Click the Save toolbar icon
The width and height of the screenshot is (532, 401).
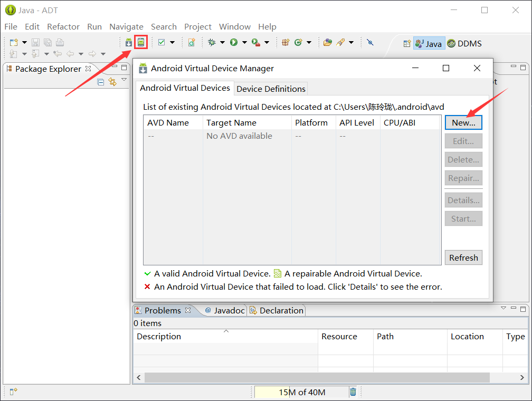pos(36,42)
